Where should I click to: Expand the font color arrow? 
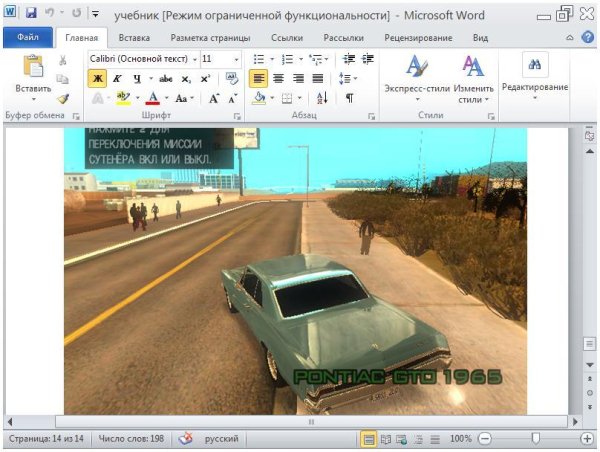[x=166, y=98]
